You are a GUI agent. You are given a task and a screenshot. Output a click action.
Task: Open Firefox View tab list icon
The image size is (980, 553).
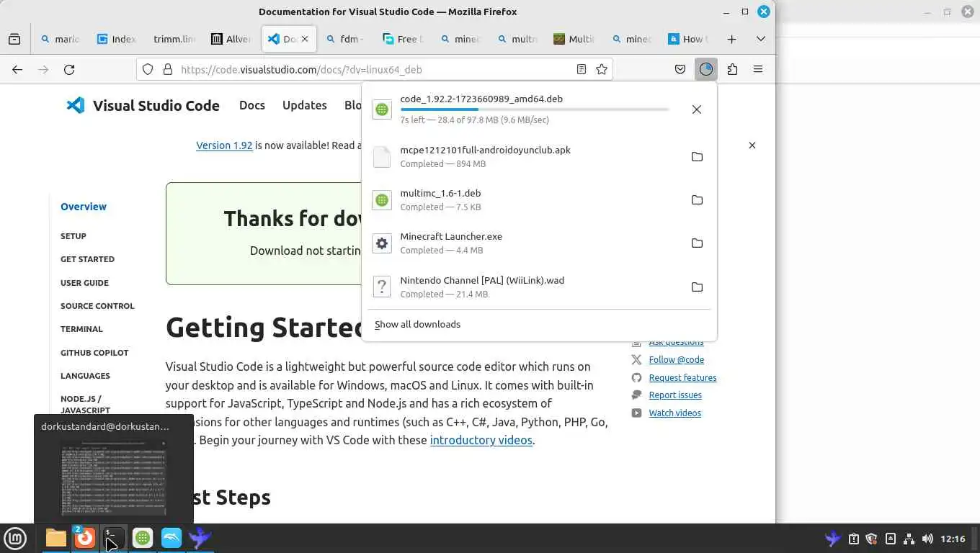click(x=14, y=39)
